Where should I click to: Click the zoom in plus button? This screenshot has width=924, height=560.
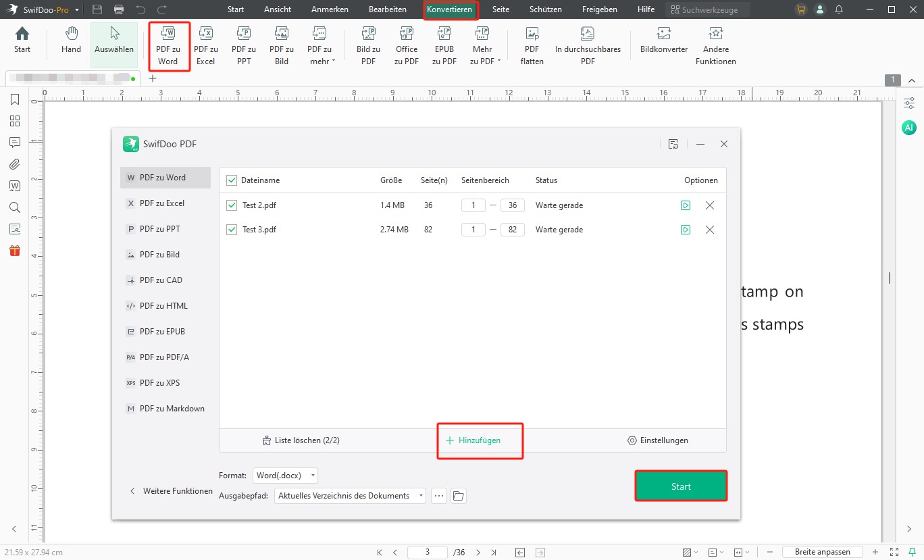click(x=875, y=552)
